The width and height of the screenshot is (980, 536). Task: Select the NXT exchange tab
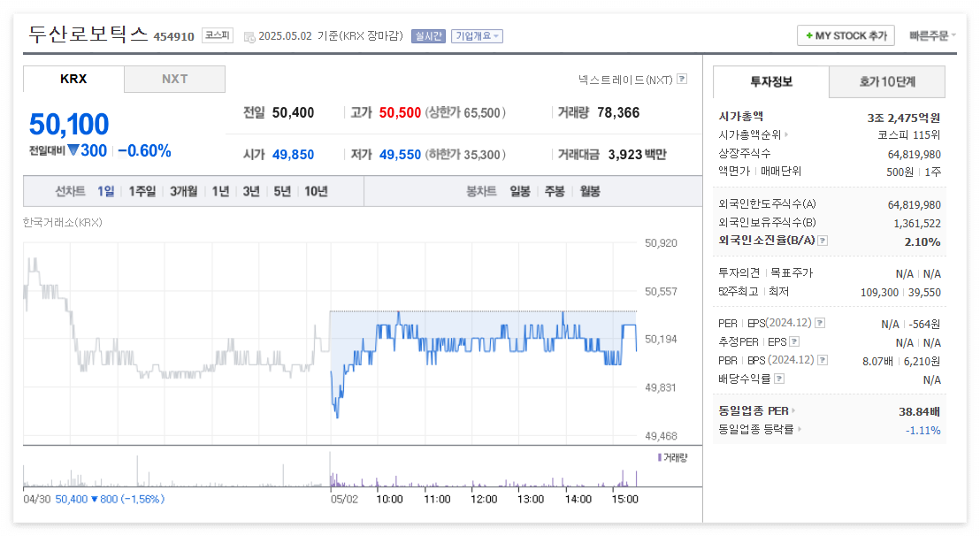(x=174, y=79)
